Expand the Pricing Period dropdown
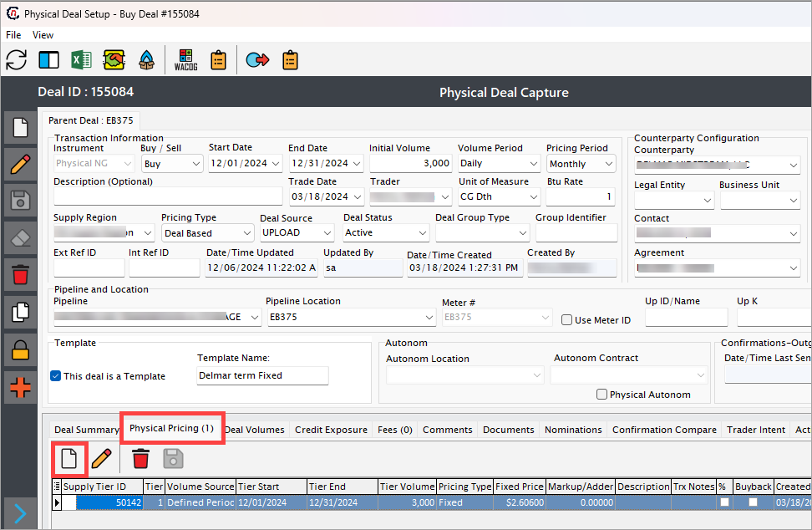 coord(608,164)
